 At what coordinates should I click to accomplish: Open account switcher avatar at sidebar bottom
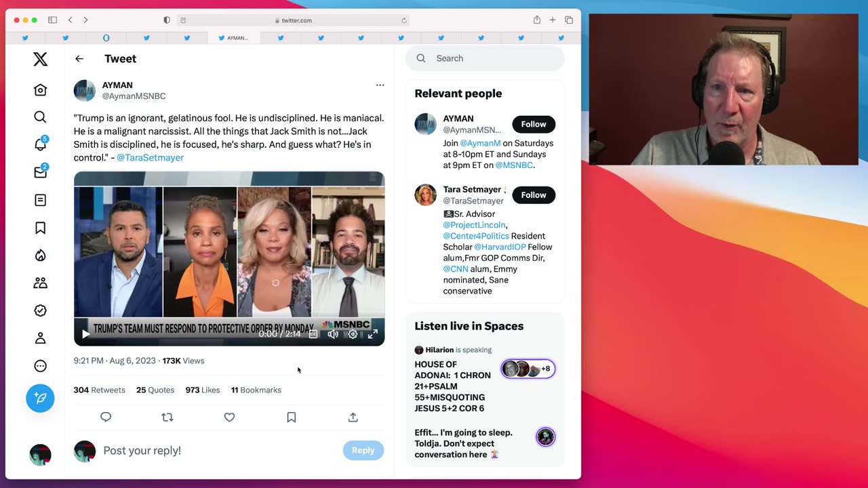pos(41,455)
